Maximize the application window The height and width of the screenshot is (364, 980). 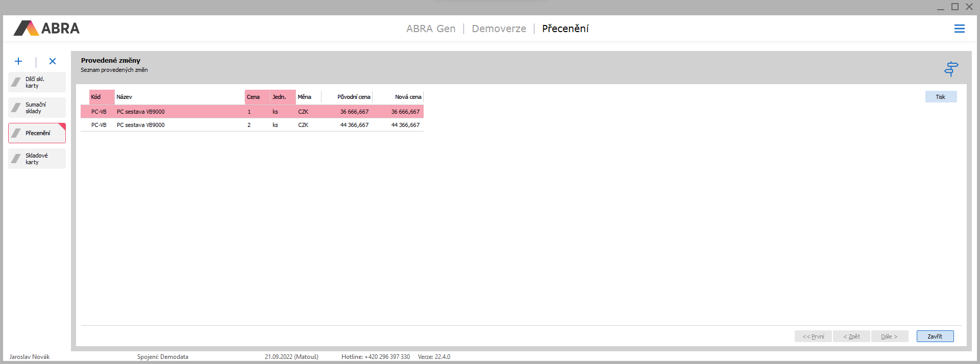click(954, 7)
